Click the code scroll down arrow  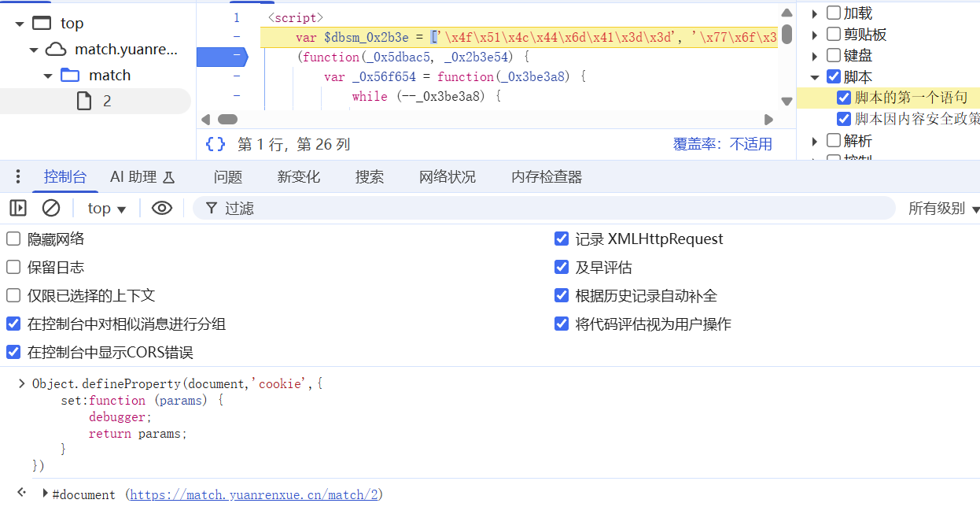(787, 101)
